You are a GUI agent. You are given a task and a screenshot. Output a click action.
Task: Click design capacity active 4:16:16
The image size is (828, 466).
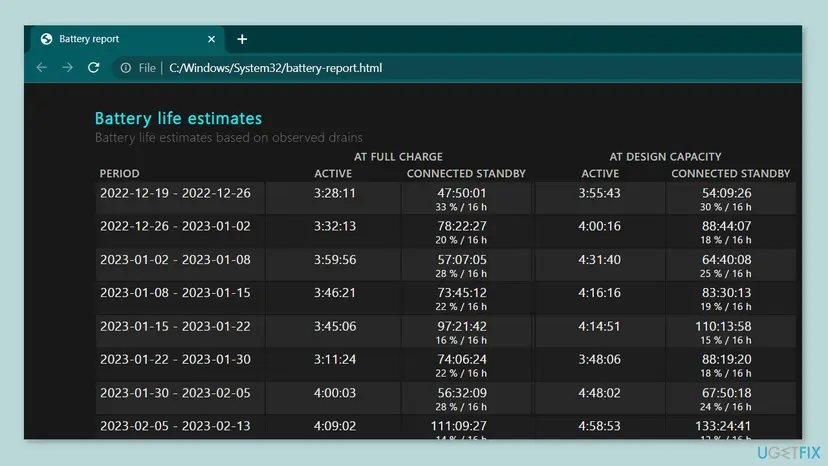(x=599, y=293)
